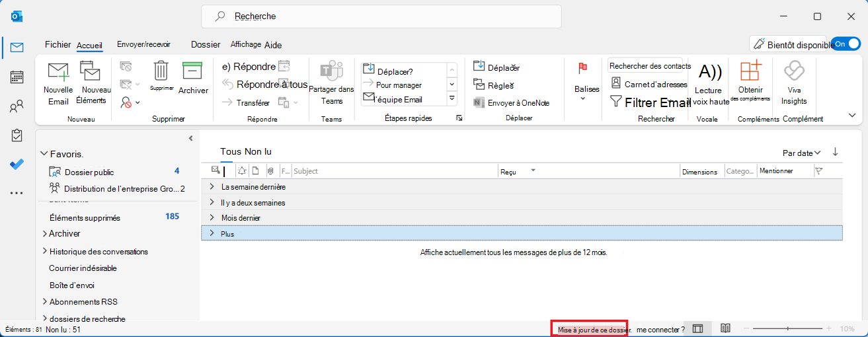The image size is (868, 337).
Task: Open Viva Insights
Action: [x=793, y=83]
